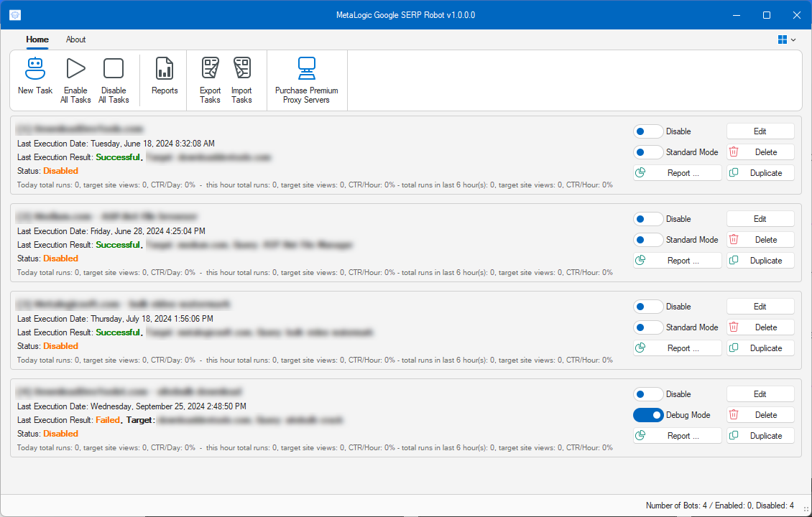Edit the failed September 25 task
This screenshot has height=517, width=812.
point(760,393)
